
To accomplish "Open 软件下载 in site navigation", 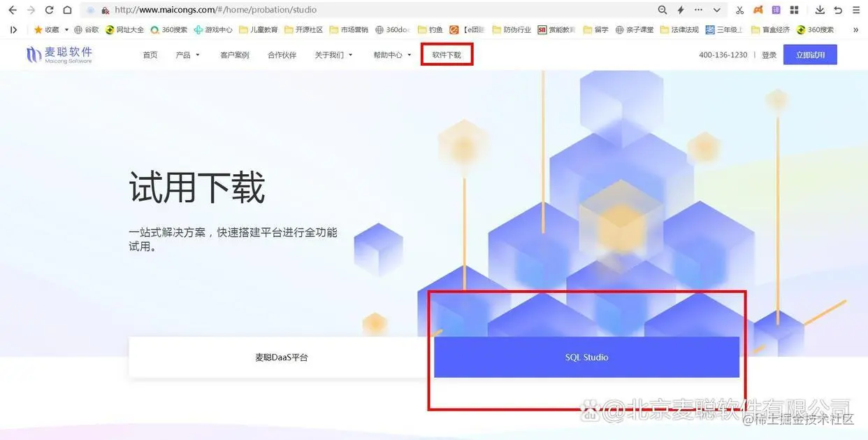I will 447,55.
